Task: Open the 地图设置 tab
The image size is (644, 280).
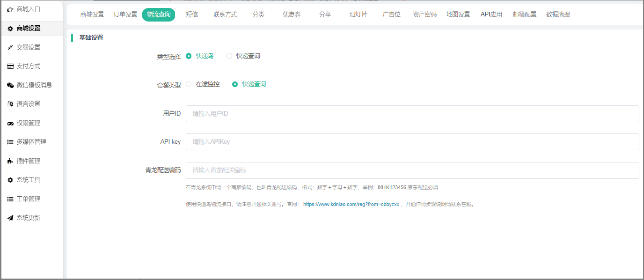Action: point(458,15)
